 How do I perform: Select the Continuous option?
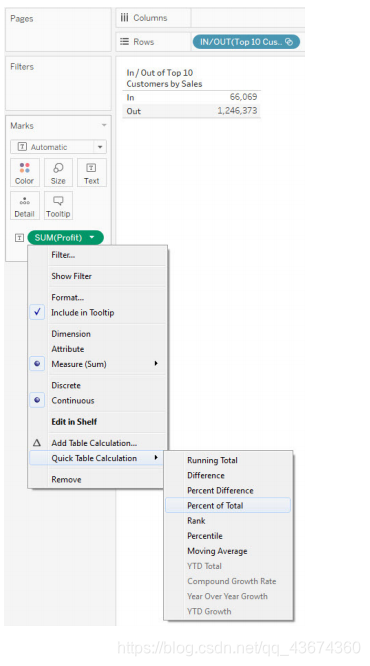coord(97,401)
